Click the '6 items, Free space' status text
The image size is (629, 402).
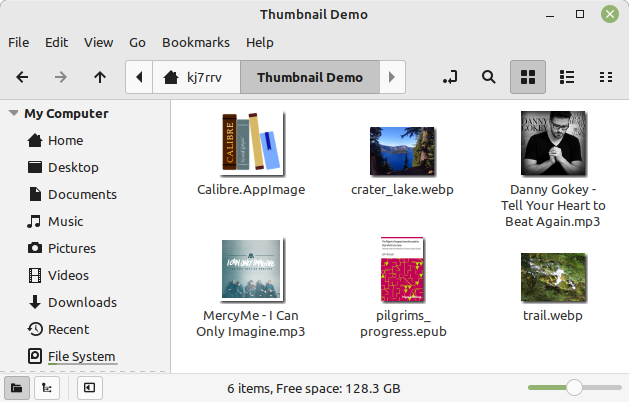[314, 388]
